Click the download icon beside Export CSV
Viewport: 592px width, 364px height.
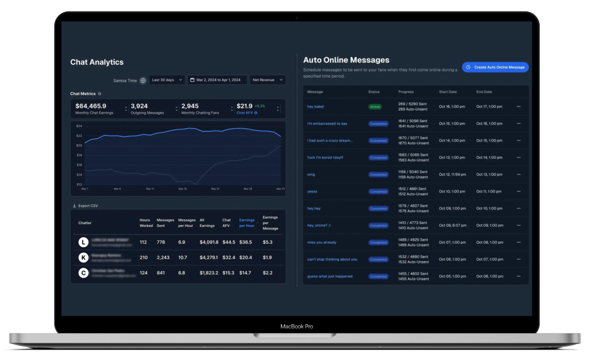75,206
